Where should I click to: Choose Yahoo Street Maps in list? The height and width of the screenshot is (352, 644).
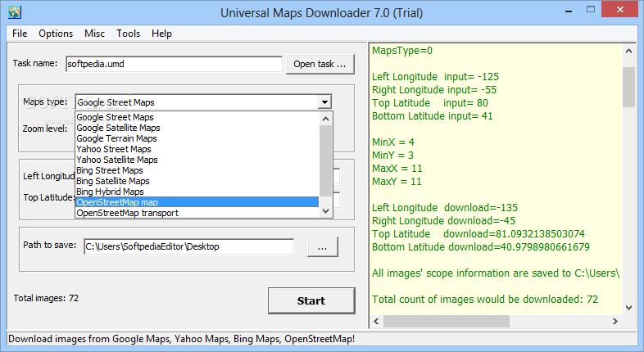pyautogui.click(x=197, y=149)
